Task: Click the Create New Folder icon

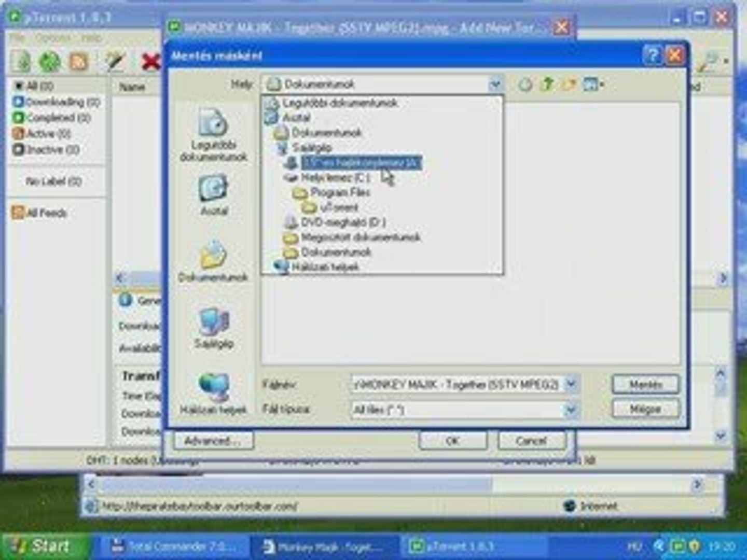Action: point(569,84)
